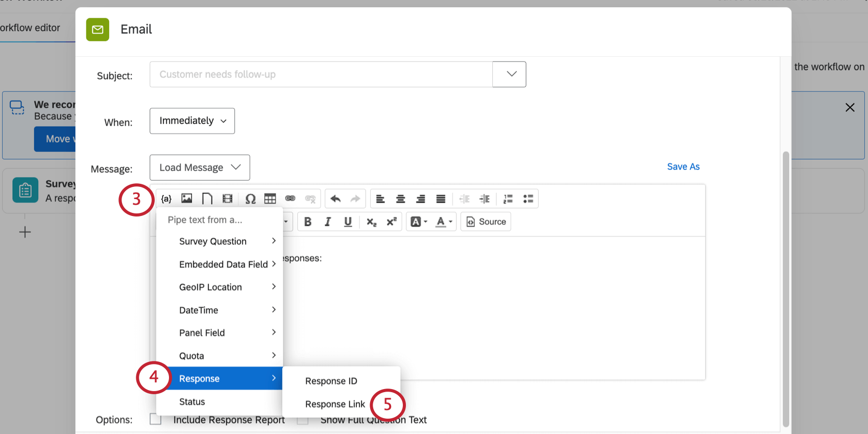Screen dimensions: 868x434
Task: Select Response Link from the submenu
Action: [335, 404]
